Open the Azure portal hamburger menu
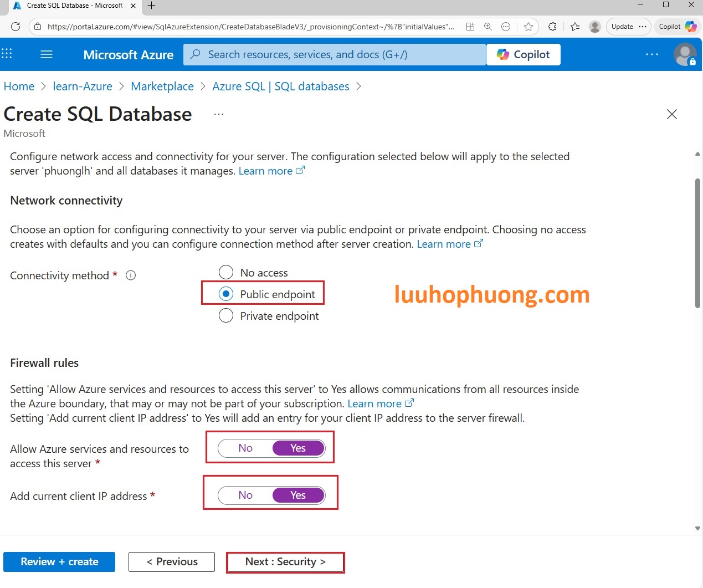 point(47,54)
